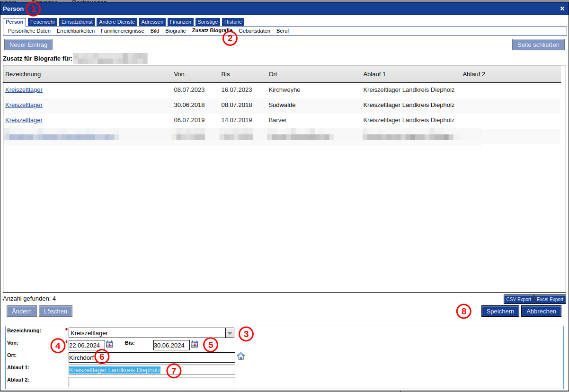Open the Kreiszeltlager entry from 08.07.2023
Screen dimensions: 569x392
(x=24, y=89)
